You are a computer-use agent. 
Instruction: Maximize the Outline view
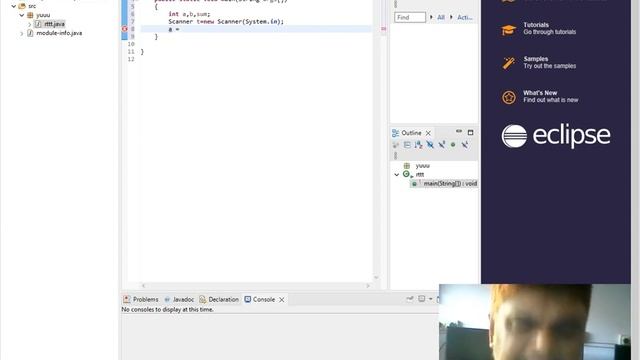point(470,132)
